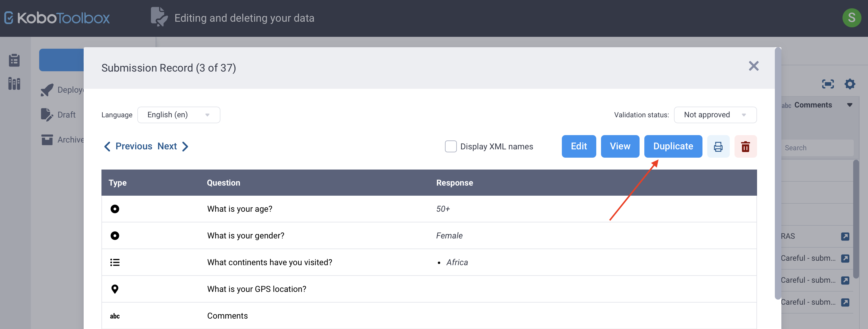Click the table settings gear icon
The image size is (868, 329).
click(850, 84)
